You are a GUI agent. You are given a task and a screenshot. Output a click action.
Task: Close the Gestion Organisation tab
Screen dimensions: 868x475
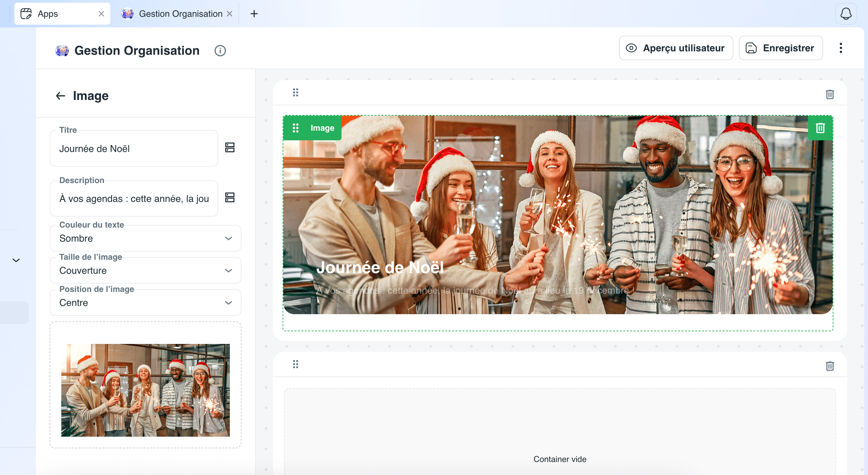pyautogui.click(x=230, y=14)
